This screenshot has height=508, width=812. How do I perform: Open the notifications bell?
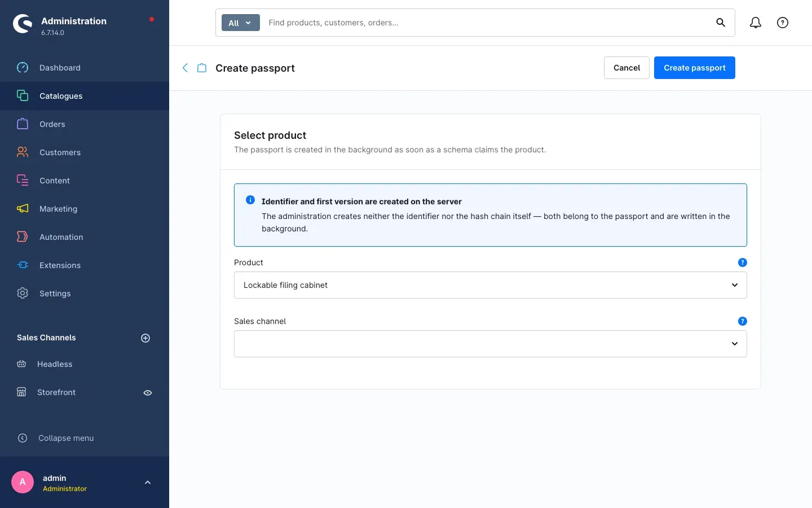tap(756, 23)
